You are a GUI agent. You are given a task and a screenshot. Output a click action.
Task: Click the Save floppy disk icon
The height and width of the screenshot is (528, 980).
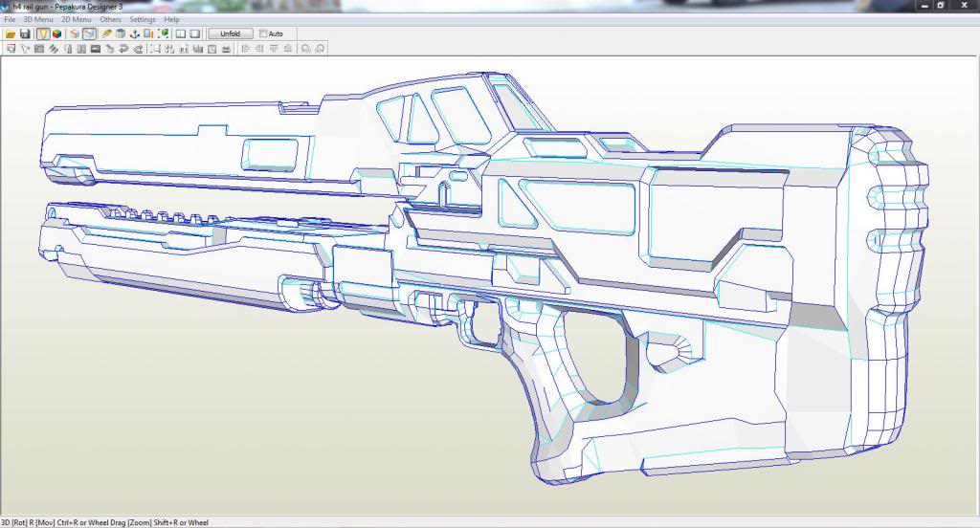(25, 33)
